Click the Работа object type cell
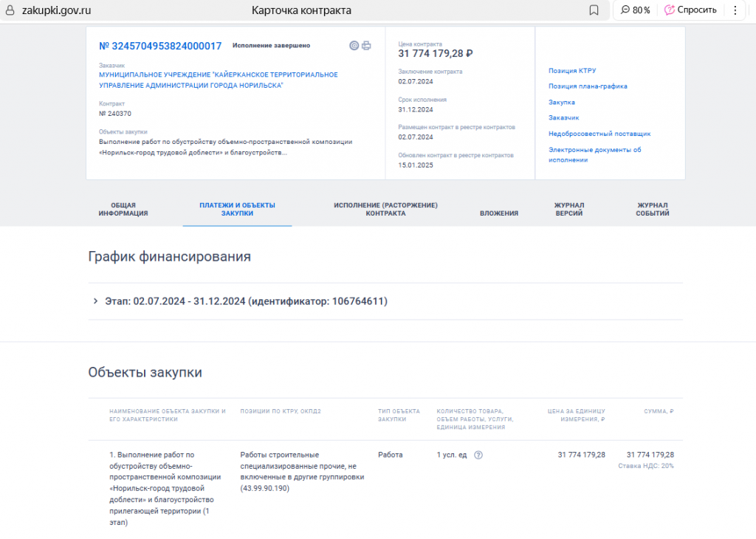756x539 pixels. [390, 455]
